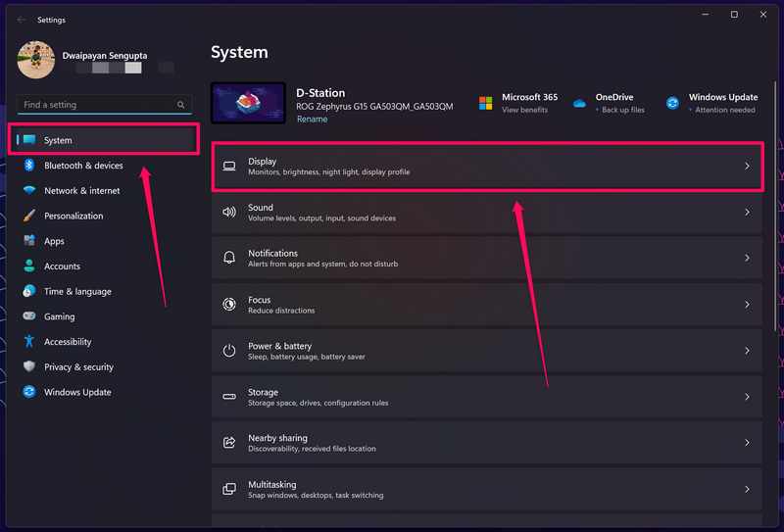This screenshot has width=784, height=532.
Task: Select Time & language in sidebar
Action: [x=77, y=292]
